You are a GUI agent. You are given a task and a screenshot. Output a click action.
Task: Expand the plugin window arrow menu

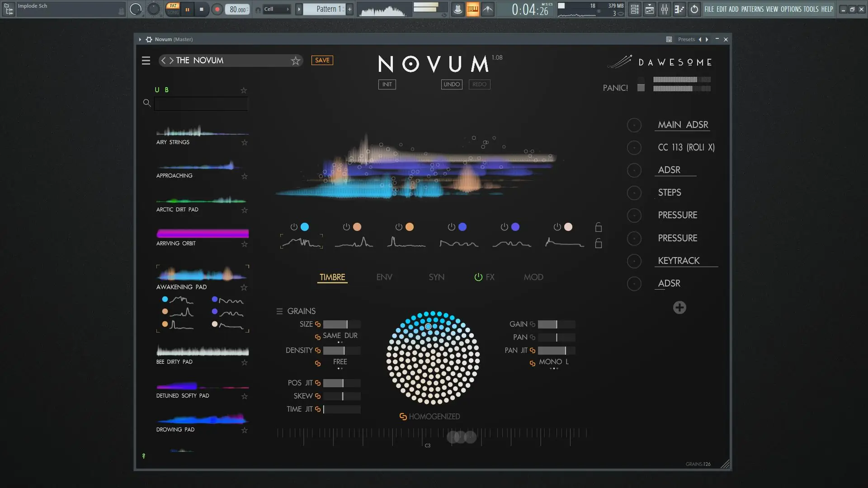pyautogui.click(x=140, y=39)
